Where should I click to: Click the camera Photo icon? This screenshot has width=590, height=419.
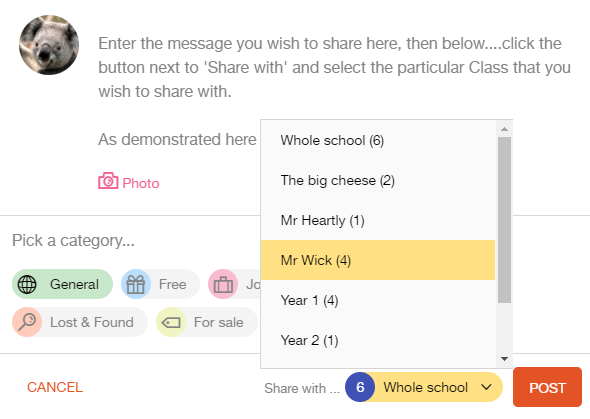click(x=108, y=181)
